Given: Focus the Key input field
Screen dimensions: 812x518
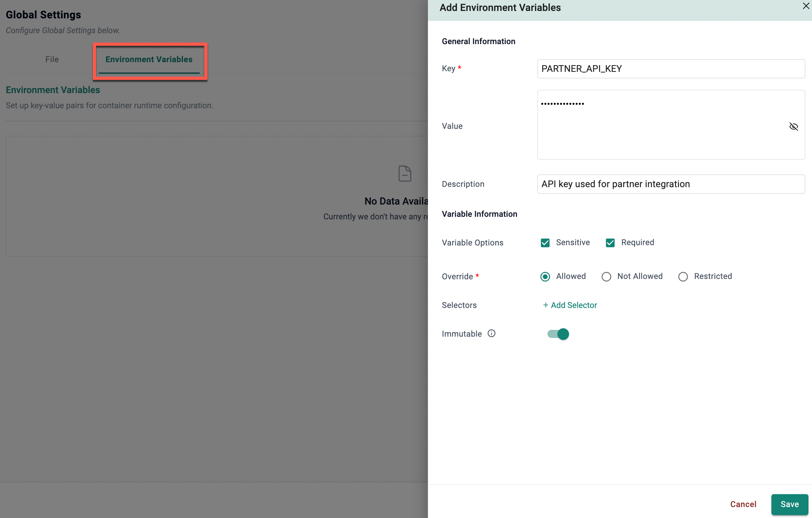Looking at the screenshot, I should pos(671,69).
